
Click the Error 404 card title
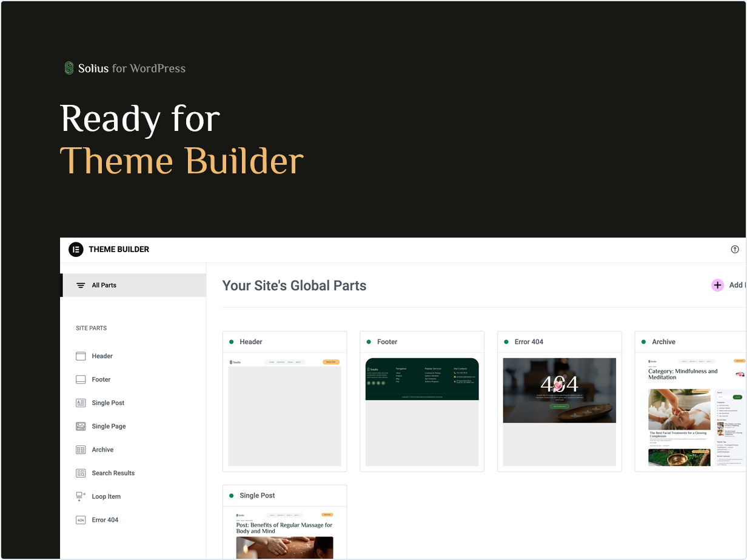pyautogui.click(x=529, y=342)
